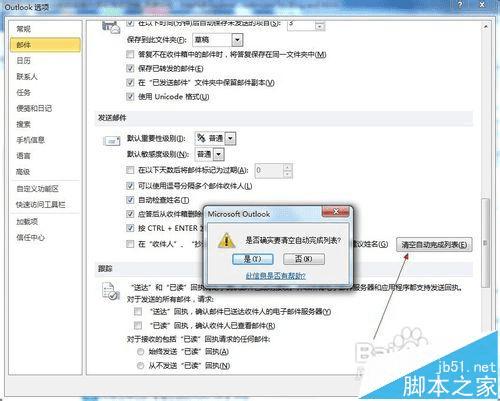Open the 语言 options category
Viewport: 500px width, 401px height.
(24, 156)
